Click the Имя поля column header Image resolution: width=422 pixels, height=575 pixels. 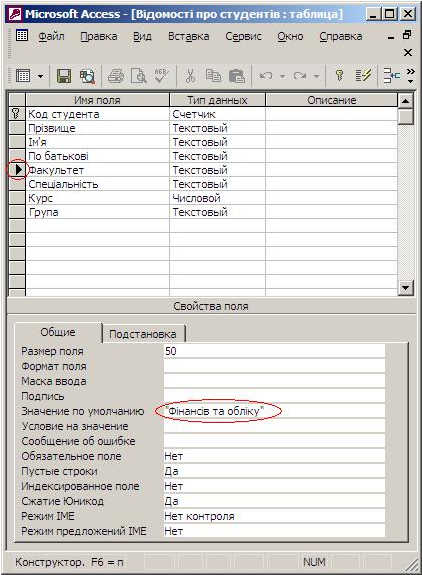click(97, 100)
